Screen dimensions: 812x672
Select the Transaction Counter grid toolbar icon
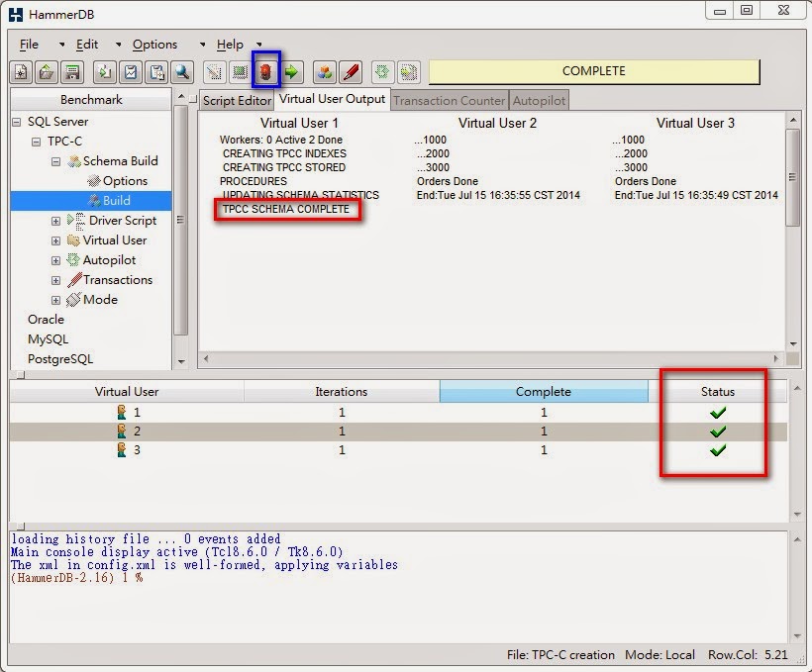(x=239, y=71)
